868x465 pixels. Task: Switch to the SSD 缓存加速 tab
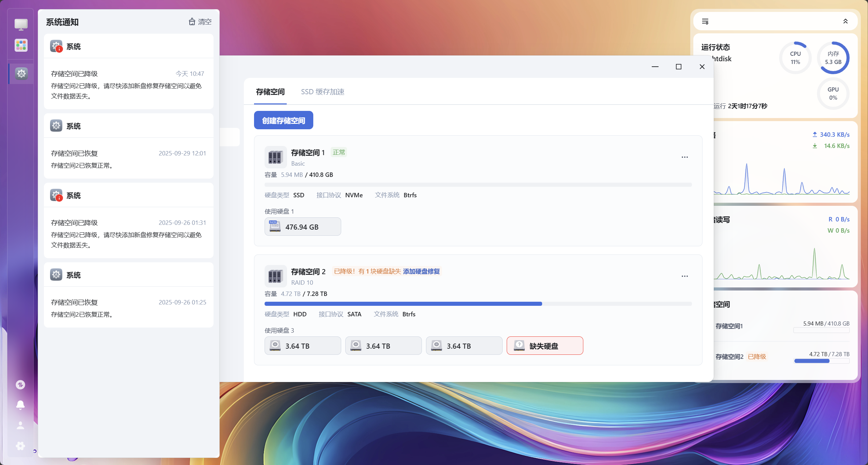(x=322, y=92)
